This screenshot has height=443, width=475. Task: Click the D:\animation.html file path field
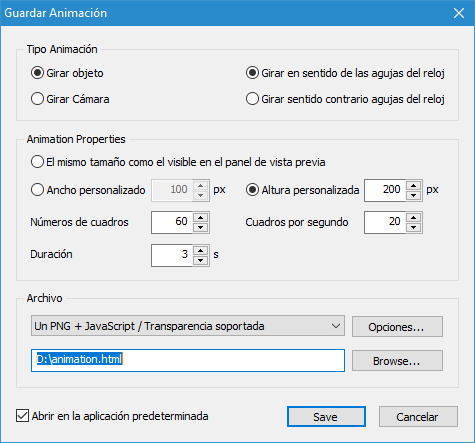point(188,360)
